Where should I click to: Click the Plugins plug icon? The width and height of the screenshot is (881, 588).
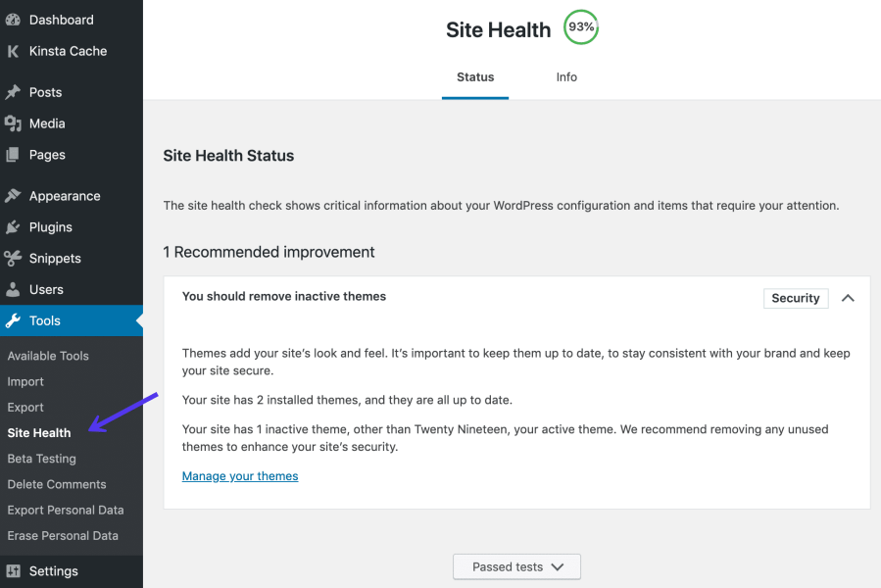pos(13,227)
